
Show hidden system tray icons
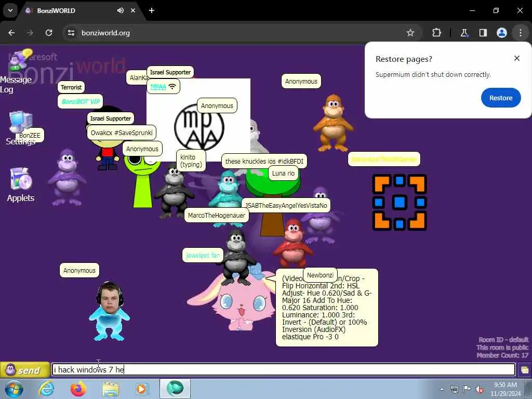(442, 389)
